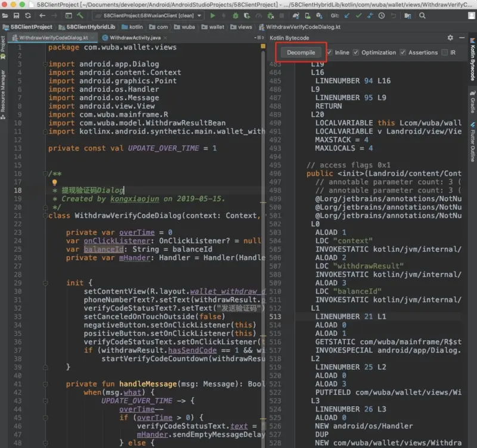Click the editor vertical scrollbar
This screenshot has height=448, width=477.
[x=263, y=248]
